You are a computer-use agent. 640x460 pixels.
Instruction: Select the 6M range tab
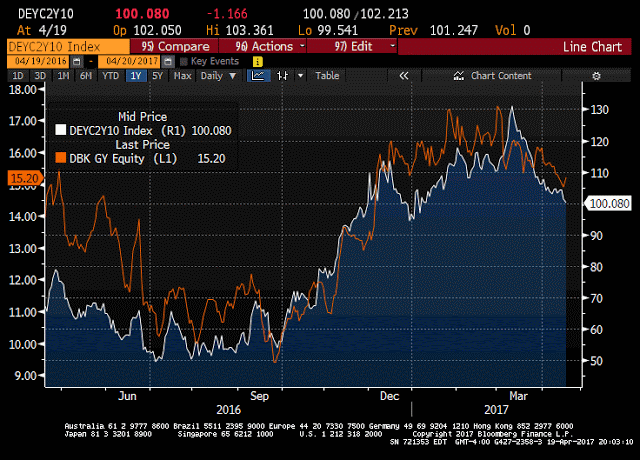[x=86, y=76]
